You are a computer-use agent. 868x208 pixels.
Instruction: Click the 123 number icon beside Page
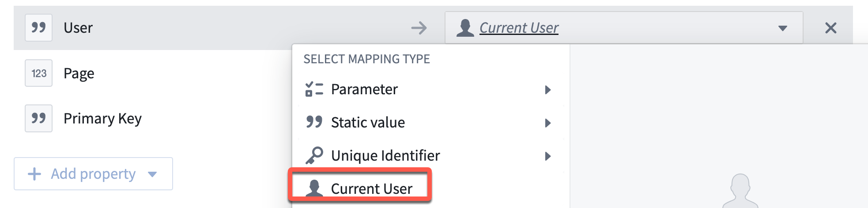coord(39,73)
